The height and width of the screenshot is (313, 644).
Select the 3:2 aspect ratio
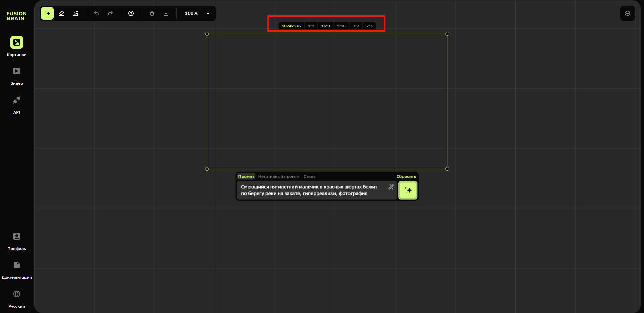[x=356, y=26]
